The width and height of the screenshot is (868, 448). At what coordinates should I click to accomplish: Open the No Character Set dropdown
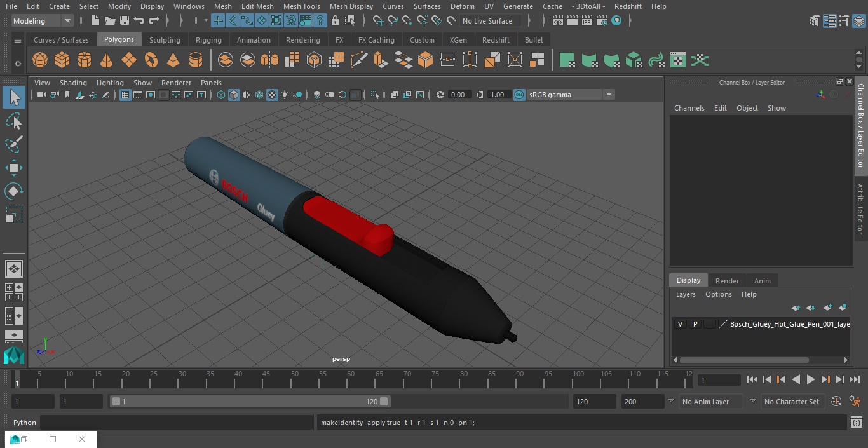pos(792,402)
